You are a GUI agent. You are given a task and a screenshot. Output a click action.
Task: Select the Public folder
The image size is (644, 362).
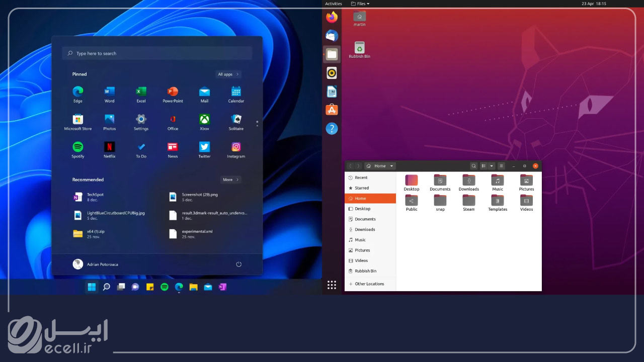click(x=412, y=203)
